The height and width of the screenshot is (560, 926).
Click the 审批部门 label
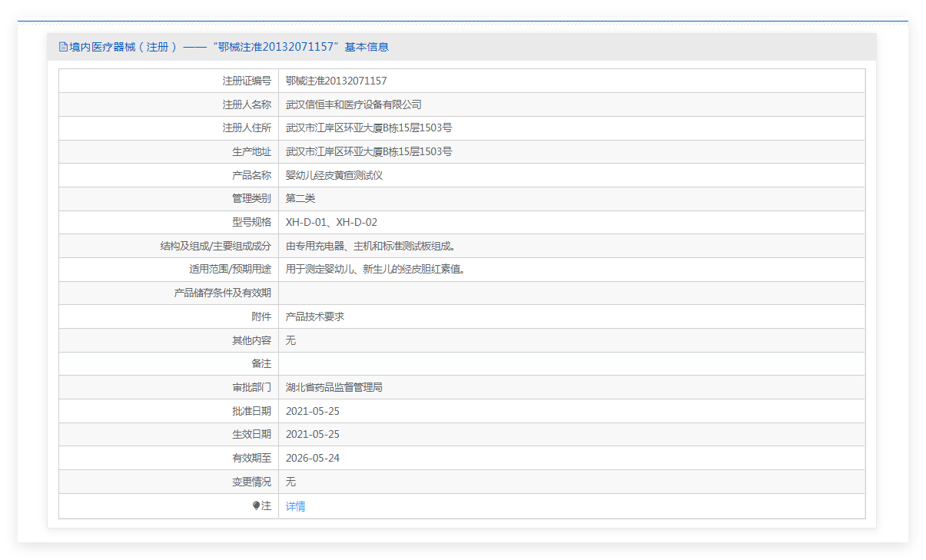[252, 387]
